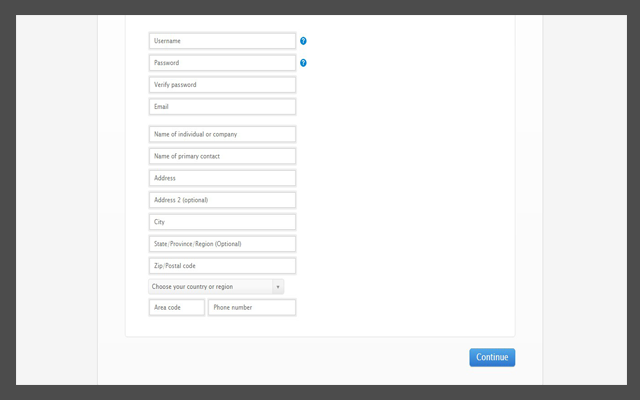Select the Address input field
The image size is (640, 400).
[x=222, y=178]
